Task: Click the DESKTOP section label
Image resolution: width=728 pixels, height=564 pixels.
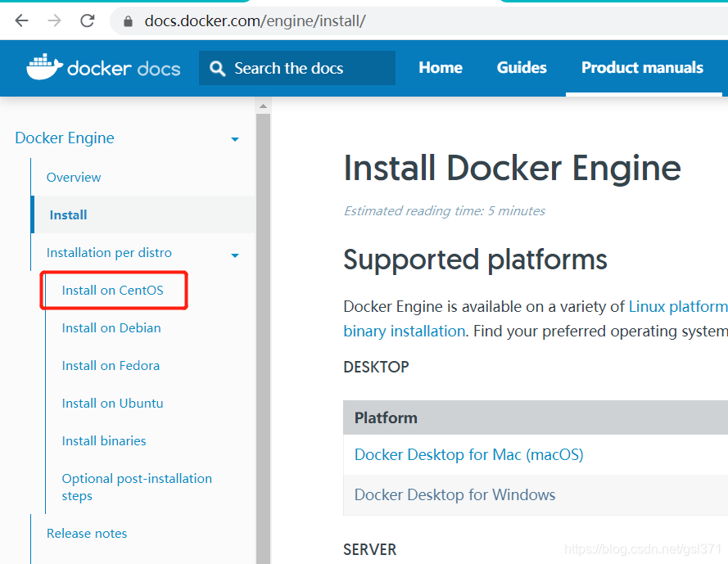Action: pyautogui.click(x=376, y=367)
